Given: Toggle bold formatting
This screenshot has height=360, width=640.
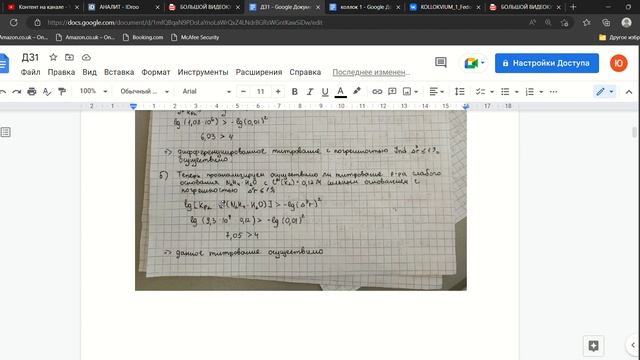Looking at the screenshot, I should [294, 92].
